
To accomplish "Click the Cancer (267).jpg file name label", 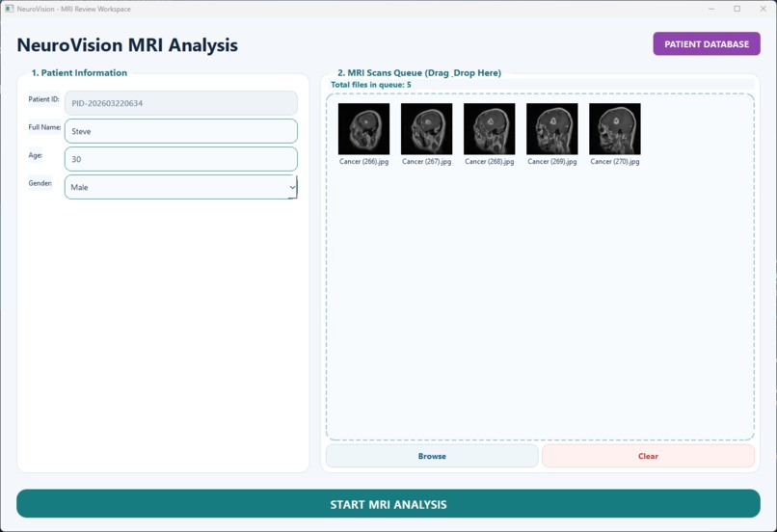I will pyautogui.click(x=427, y=162).
